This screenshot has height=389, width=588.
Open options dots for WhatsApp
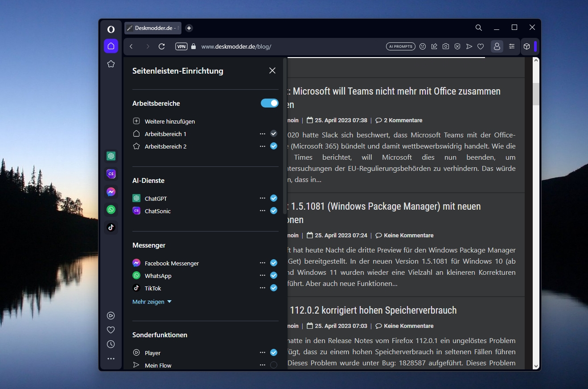[263, 276]
